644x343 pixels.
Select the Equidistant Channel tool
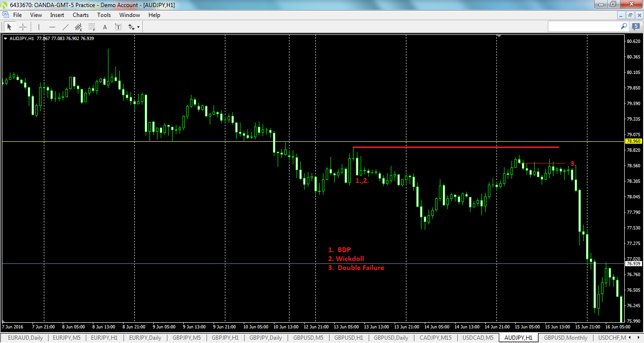[78, 26]
